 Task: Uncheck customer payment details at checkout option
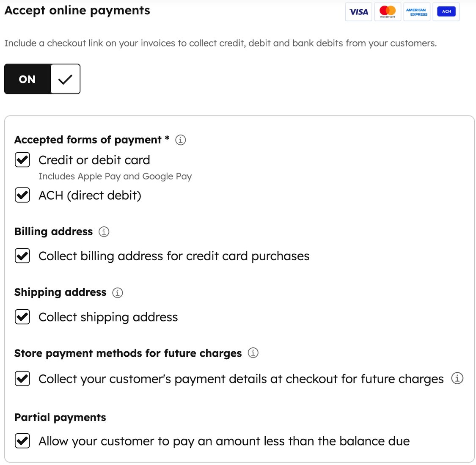(22, 379)
